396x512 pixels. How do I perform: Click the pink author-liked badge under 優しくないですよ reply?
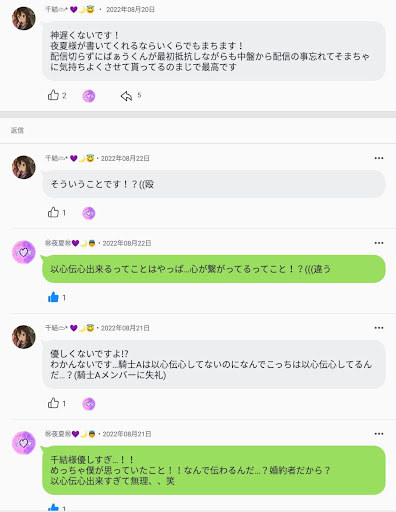click(x=89, y=404)
